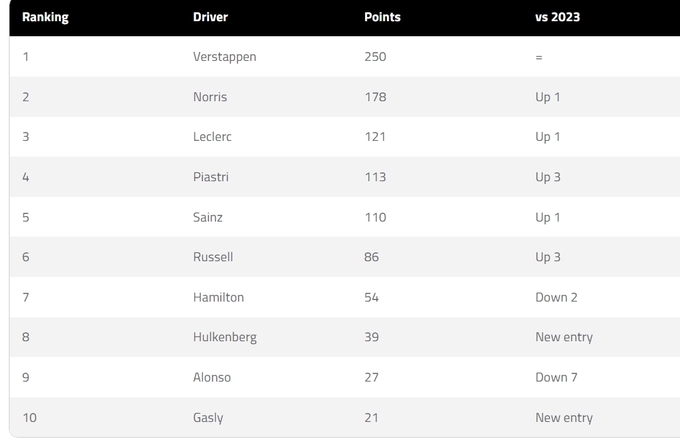
Task: Click the Ranking column header
Action: [45, 17]
